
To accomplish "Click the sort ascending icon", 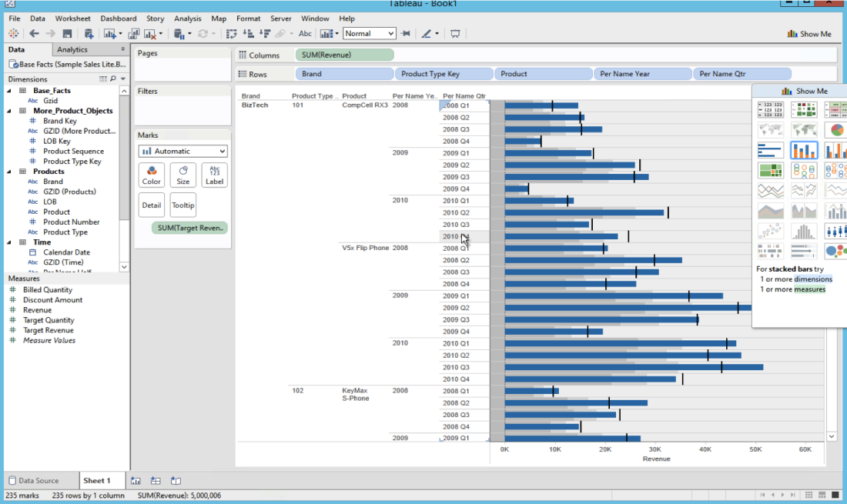I will tap(248, 33).
